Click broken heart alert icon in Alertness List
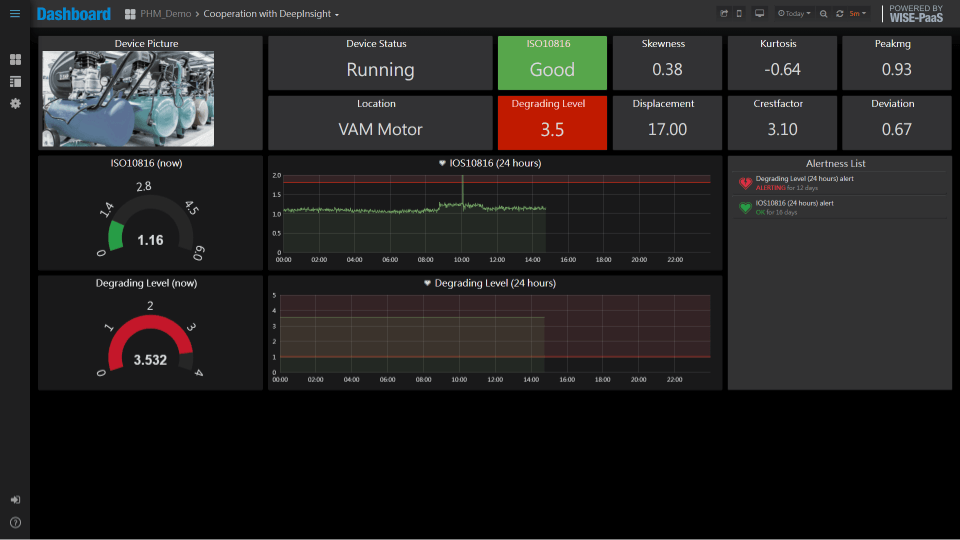 coord(745,182)
